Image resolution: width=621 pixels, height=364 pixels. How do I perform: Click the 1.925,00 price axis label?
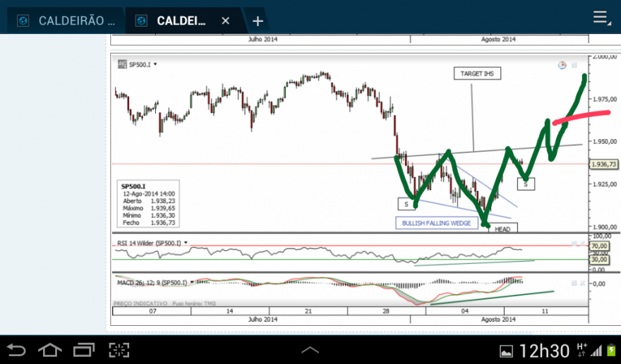[605, 184]
